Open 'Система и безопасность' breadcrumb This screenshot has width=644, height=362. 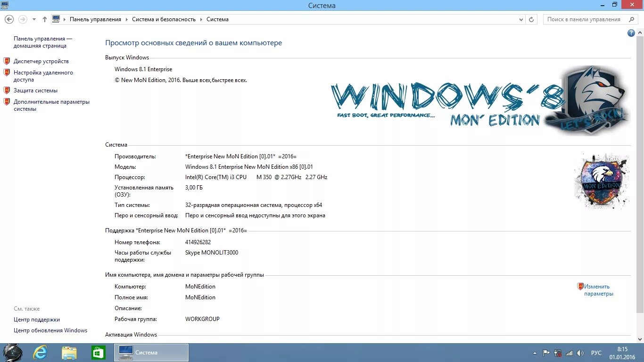tap(164, 19)
